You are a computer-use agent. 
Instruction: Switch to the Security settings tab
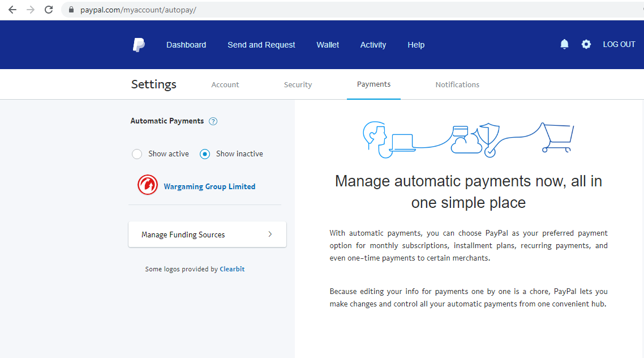(x=298, y=84)
